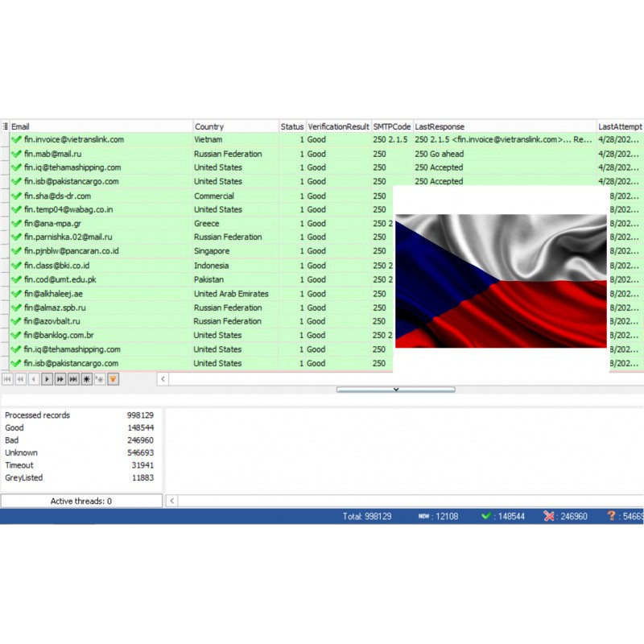Image resolution: width=644 pixels, height=644 pixels.
Task: Collapse the panel using the splitter chevron
Action: (395, 389)
